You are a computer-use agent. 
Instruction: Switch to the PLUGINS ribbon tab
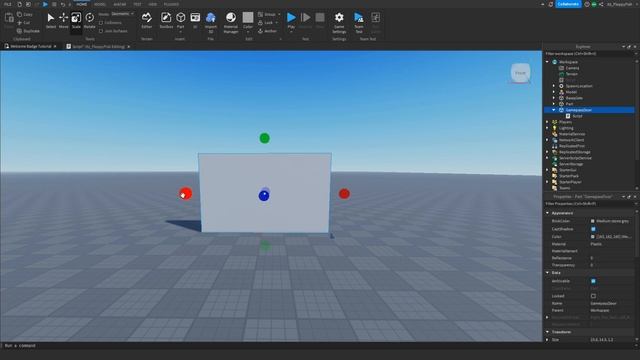point(171,4)
